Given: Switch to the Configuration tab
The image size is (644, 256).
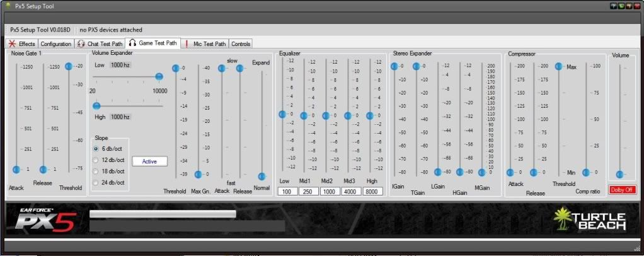Looking at the screenshot, I should click(x=56, y=44).
